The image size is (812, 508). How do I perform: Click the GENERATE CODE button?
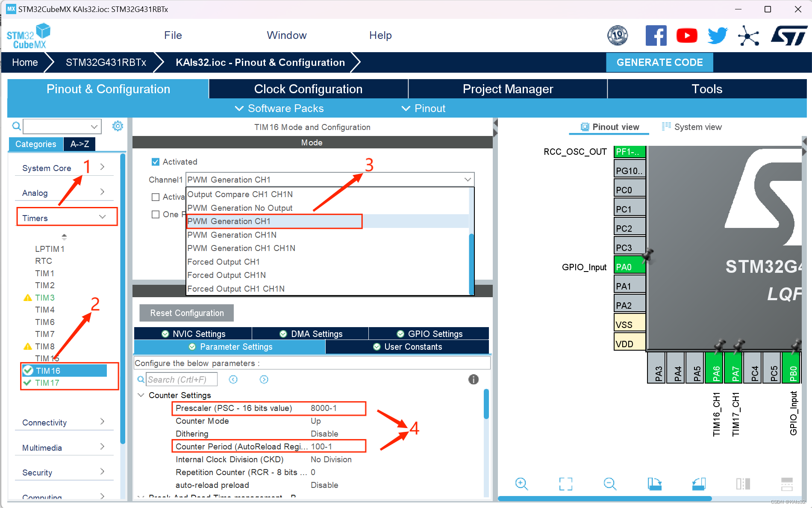tap(659, 62)
